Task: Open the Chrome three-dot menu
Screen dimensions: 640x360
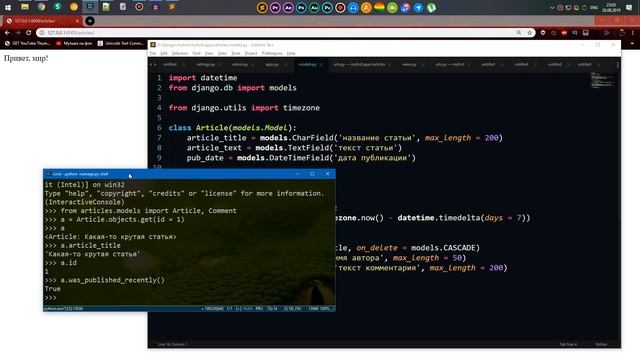Action: [x=633, y=33]
